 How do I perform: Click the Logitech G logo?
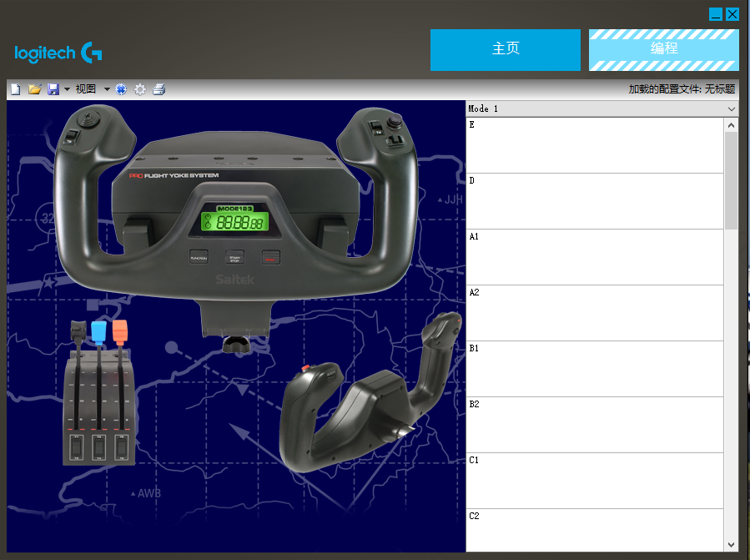(57, 53)
